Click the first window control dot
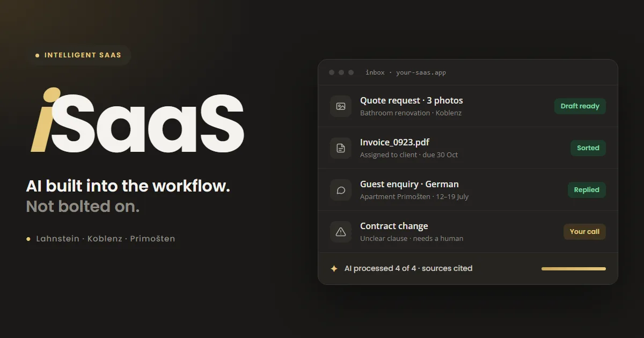644x338 pixels. coord(332,72)
